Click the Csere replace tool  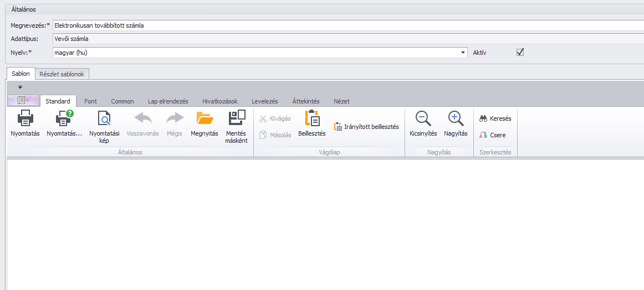click(492, 135)
